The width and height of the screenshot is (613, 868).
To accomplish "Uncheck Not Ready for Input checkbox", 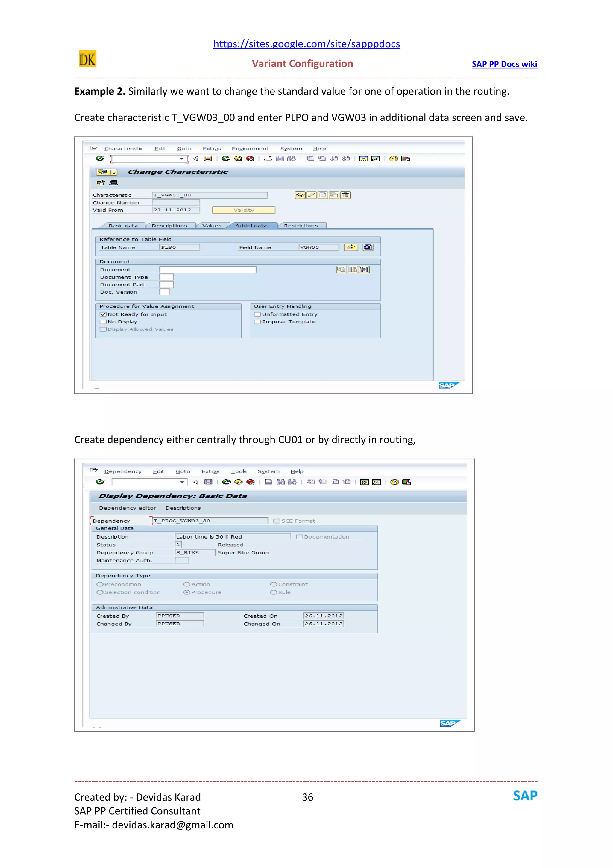I will (x=103, y=314).
